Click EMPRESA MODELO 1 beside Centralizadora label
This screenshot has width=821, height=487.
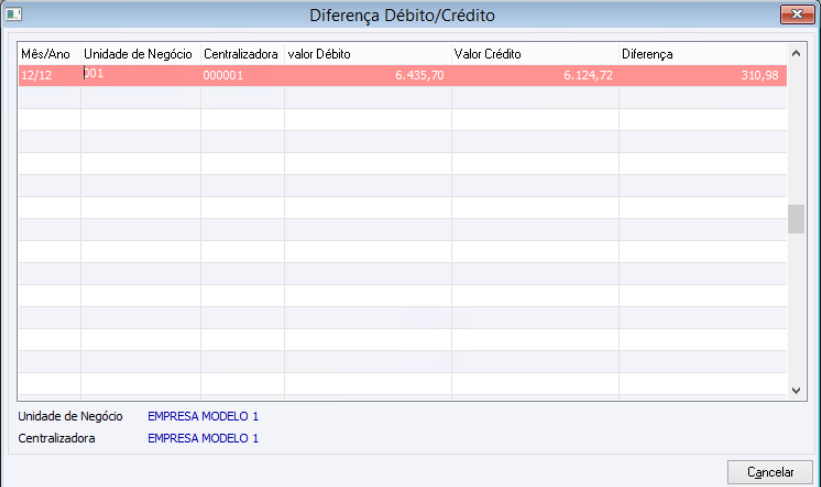pyautogui.click(x=203, y=438)
